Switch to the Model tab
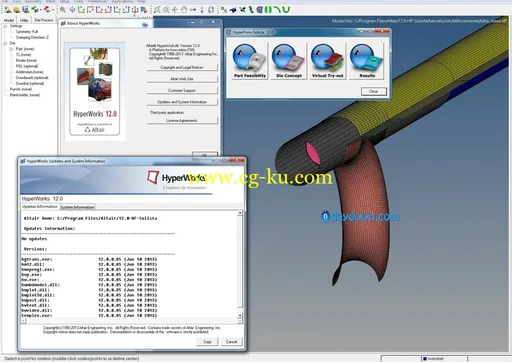Viewport: 512px width, 362px height. click(x=9, y=20)
